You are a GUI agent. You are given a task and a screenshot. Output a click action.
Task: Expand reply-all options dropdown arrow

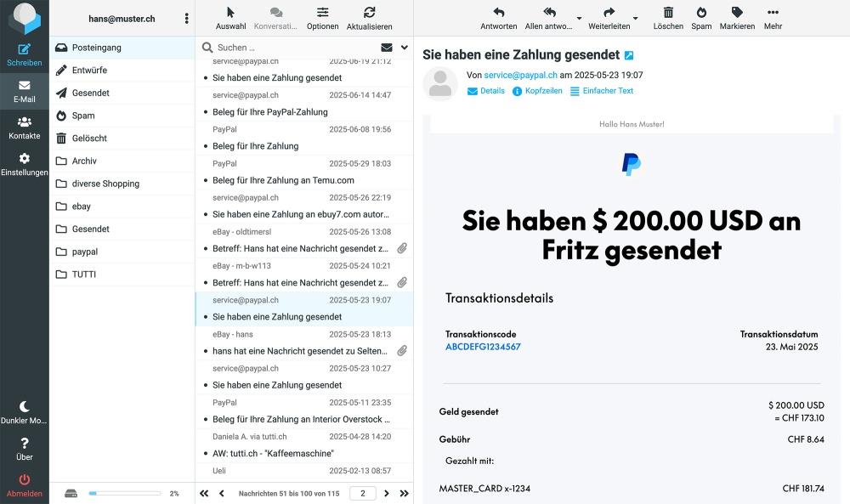pos(579,19)
